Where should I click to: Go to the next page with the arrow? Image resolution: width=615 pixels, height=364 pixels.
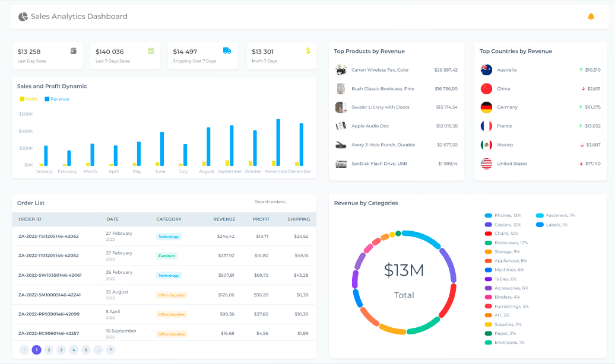(110, 350)
